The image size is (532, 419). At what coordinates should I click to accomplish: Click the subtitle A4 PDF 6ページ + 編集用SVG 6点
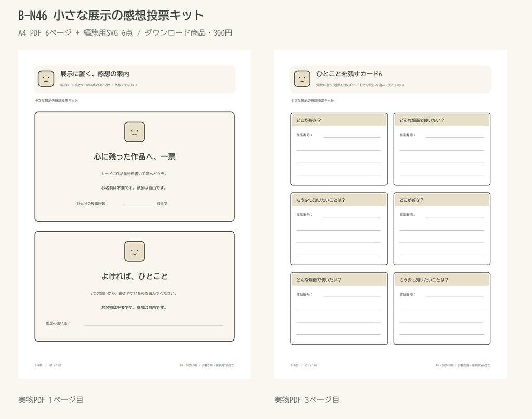(x=76, y=33)
